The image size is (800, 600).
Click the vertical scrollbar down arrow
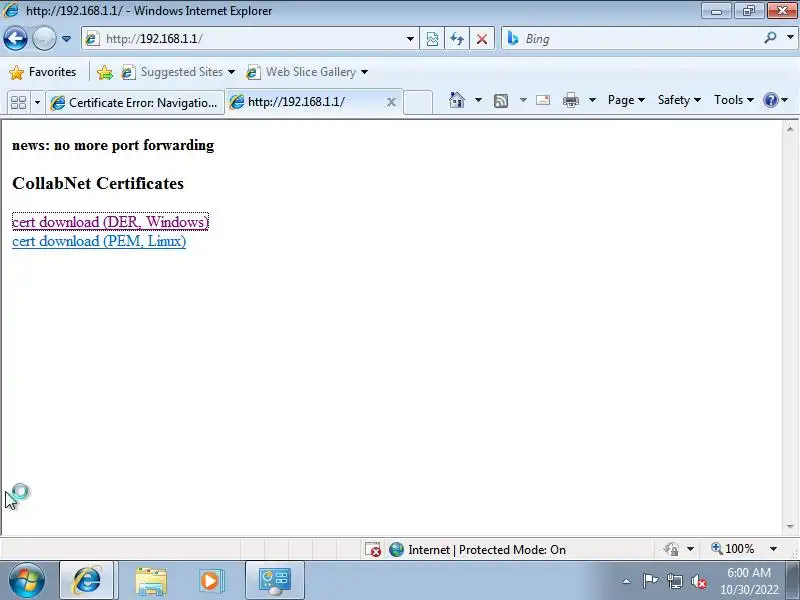[790, 526]
